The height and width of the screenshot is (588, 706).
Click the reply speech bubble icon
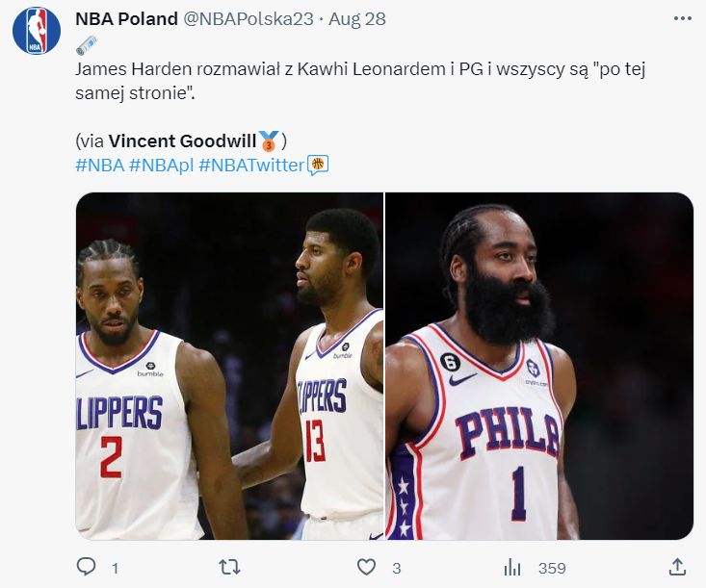point(87,568)
